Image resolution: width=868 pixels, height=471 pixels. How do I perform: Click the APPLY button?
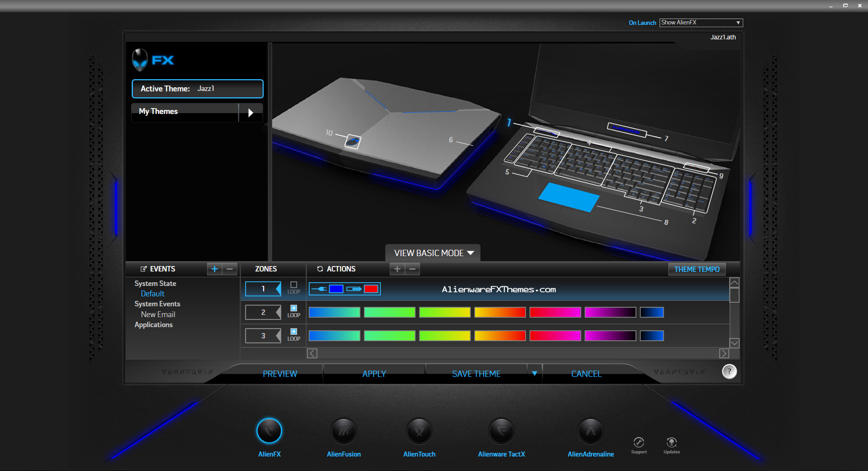(x=374, y=374)
